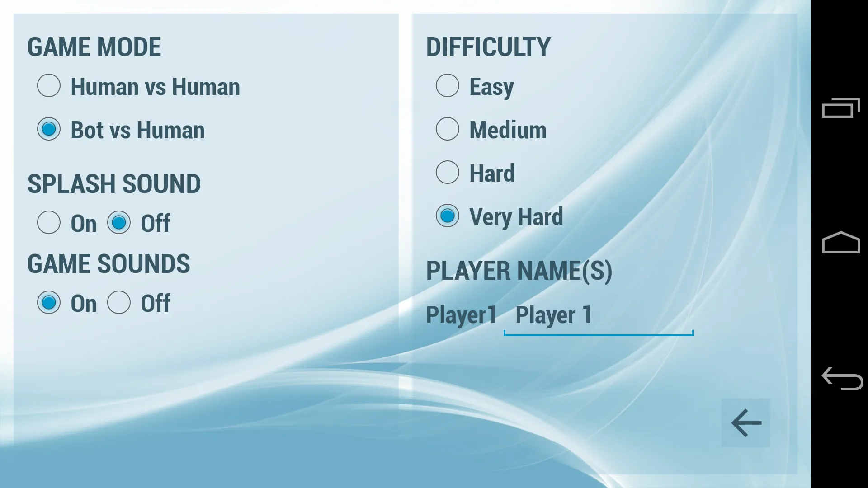The image size is (868, 488).
Task: Enable splash sound On option
Action: point(49,222)
